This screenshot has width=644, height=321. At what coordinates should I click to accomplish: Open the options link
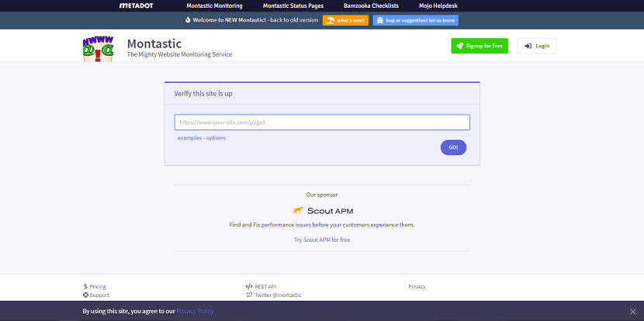coord(216,138)
